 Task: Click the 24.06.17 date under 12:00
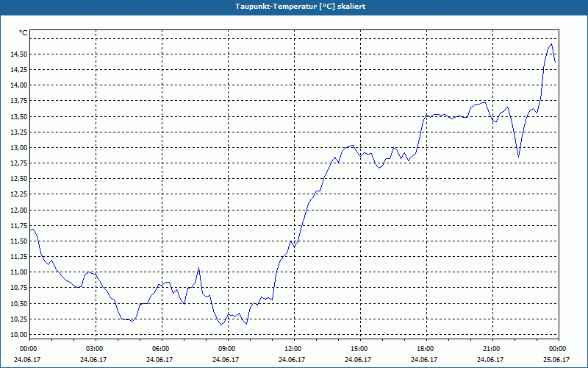(x=292, y=360)
